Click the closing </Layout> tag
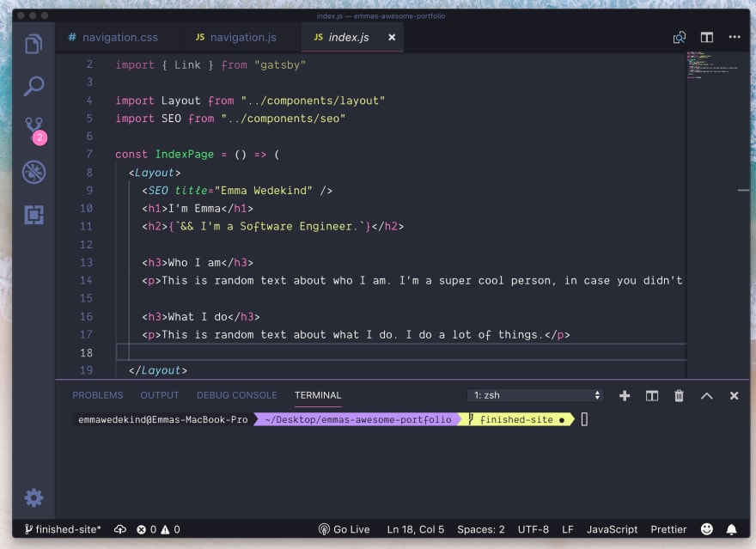 pyautogui.click(x=158, y=370)
